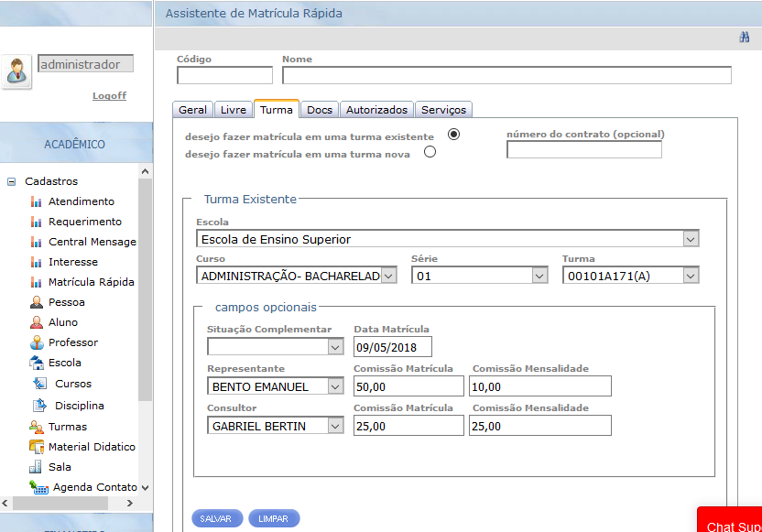Click the Data Matrícula field
Screen dimensions: 762x532
pyautogui.click(x=392, y=347)
